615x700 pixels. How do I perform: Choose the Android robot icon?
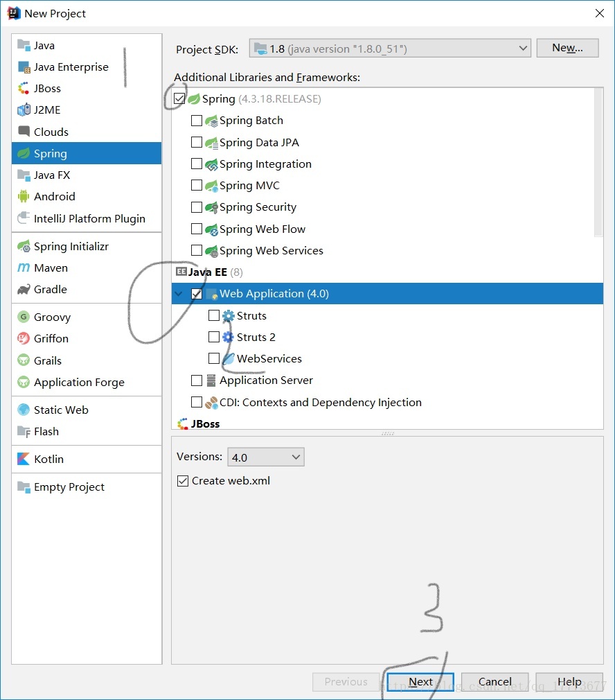point(23,196)
